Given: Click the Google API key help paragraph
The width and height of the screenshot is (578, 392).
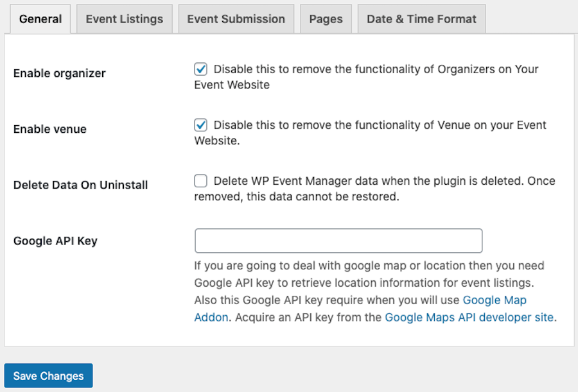Looking at the screenshot, I should pos(375,291).
